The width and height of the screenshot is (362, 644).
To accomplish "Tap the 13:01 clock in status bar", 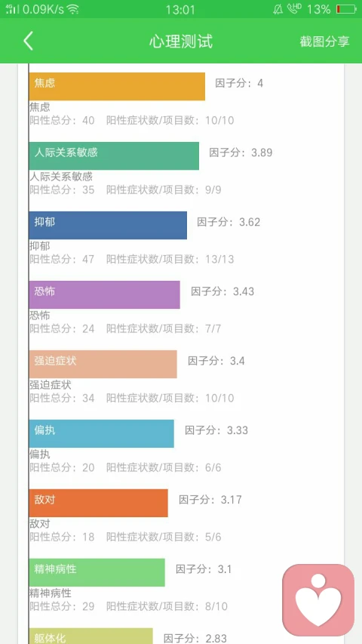I will pyautogui.click(x=180, y=9).
